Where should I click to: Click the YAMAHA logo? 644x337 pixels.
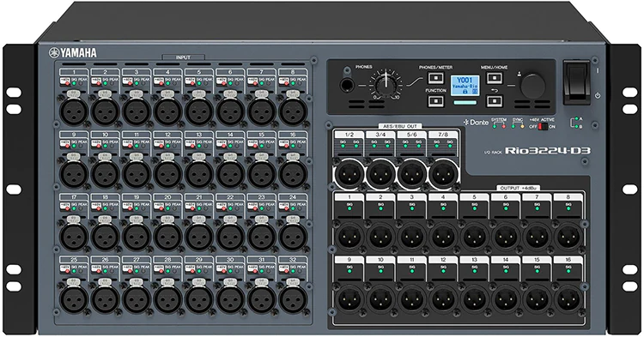[73, 53]
